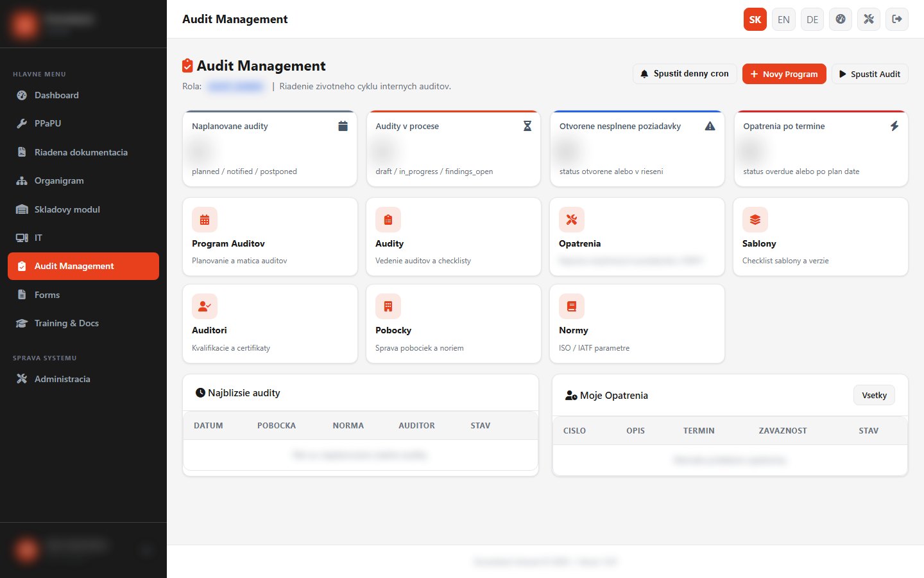
Task: Click NORMA column header
Action: [x=348, y=426]
